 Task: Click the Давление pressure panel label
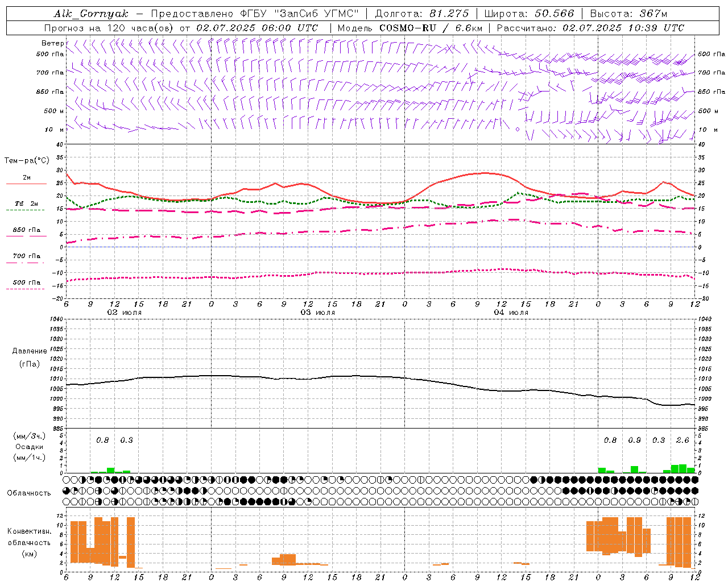coord(30,351)
